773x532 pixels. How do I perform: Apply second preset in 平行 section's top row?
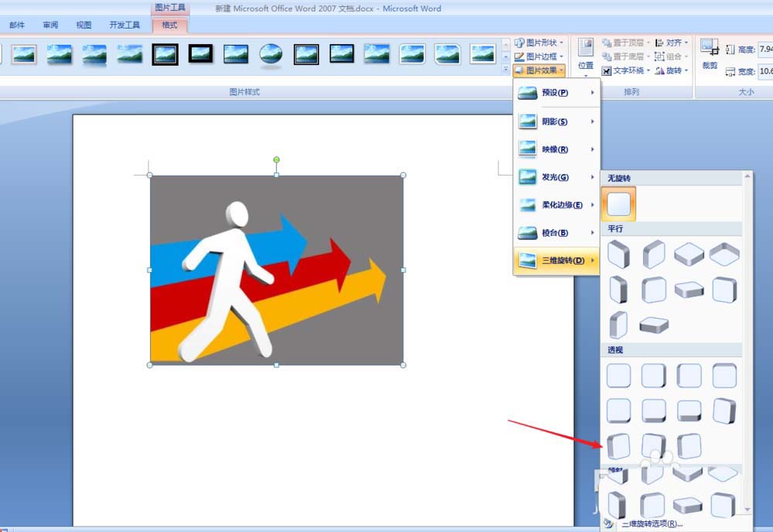click(654, 254)
